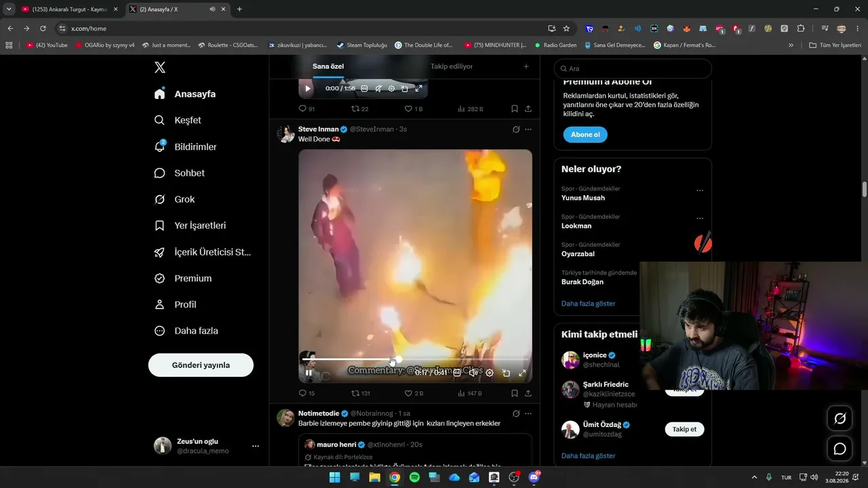Show more trends via Daha fazla göster
The width and height of the screenshot is (868, 488).
click(x=589, y=304)
